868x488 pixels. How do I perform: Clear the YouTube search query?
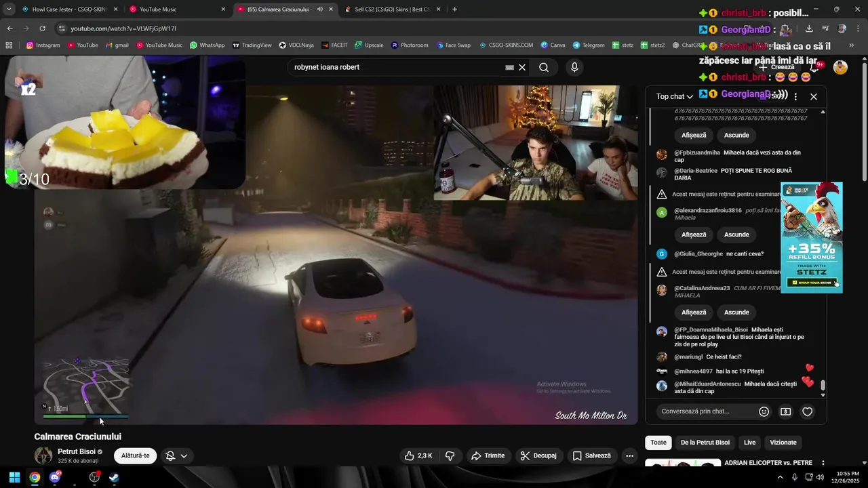point(522,67)
